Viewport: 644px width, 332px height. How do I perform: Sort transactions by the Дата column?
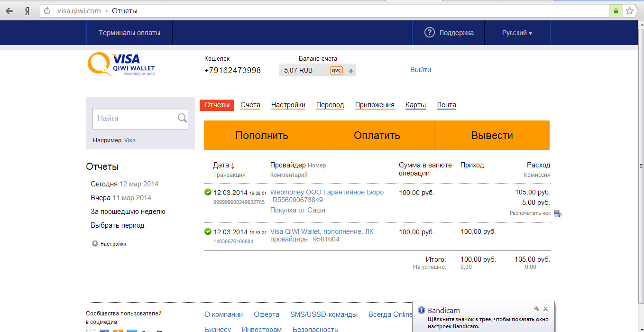pyautogui.click(x=224, y=165)
